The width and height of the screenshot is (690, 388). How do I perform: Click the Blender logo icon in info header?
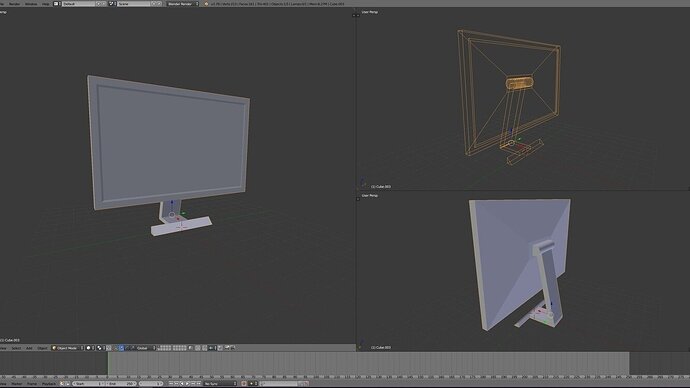(206, 4)
